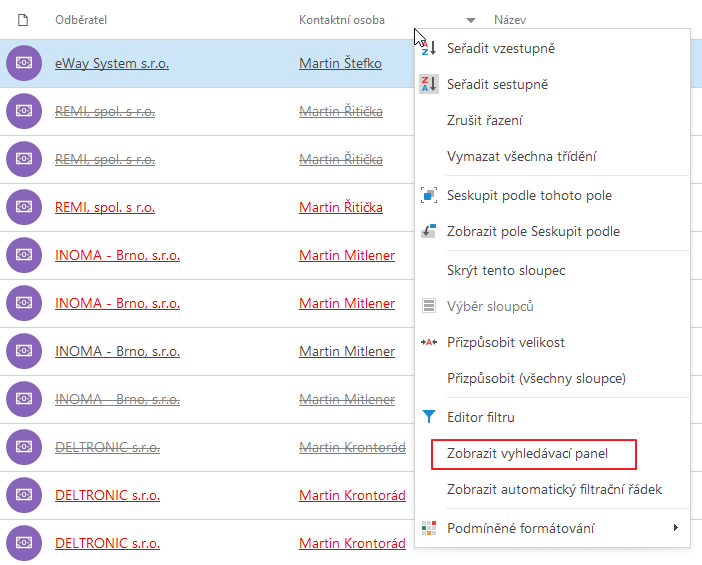Open the eWay System s.r.o. link

pyautogui.click(x=112, y=64)
